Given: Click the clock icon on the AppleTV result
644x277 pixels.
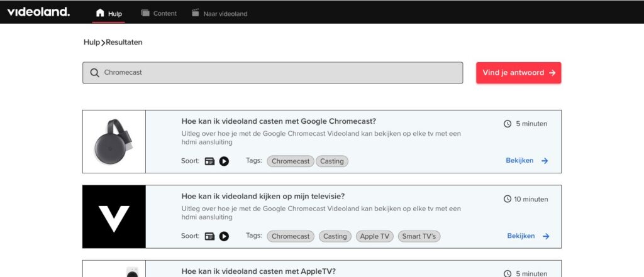Looking at the screenshot, I should pos(508,274).
